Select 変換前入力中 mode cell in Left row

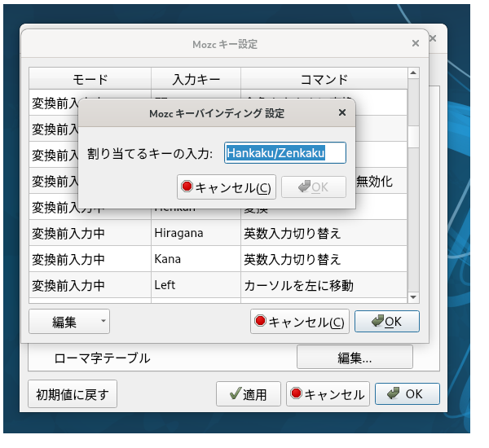tap(90, 285)
